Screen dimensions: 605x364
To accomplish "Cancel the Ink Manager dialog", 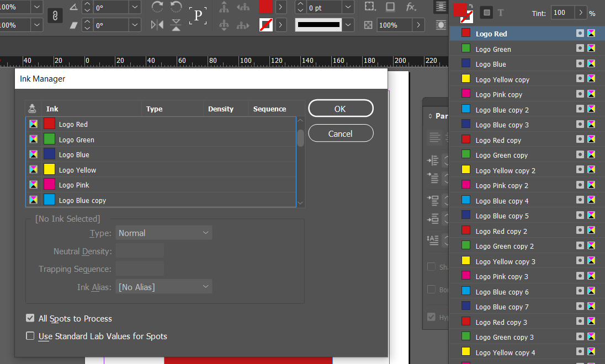I will pos(341,133).
